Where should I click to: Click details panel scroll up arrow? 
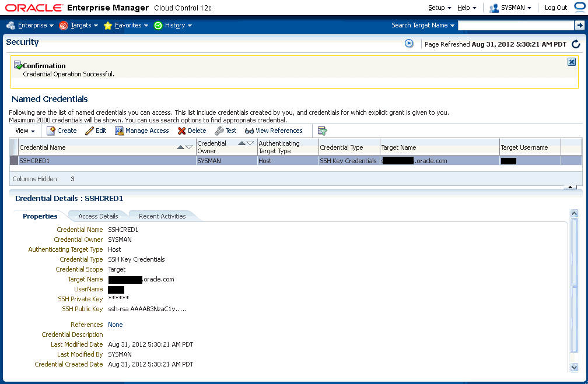pos(574,213)
